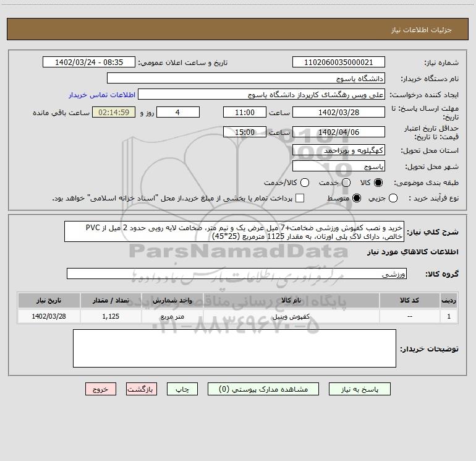Open اطلاعات تماس خریدار link
This screenshot has height=461, width=476.
coord(102,95)
